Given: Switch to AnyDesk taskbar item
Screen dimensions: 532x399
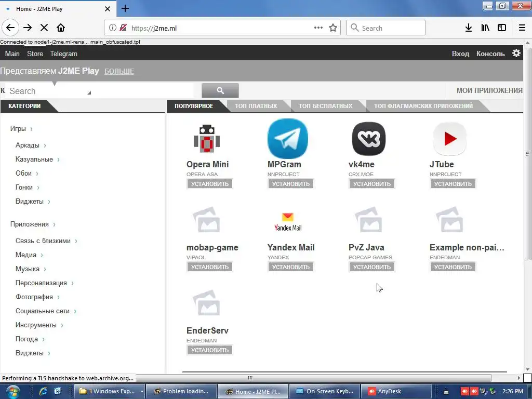Looking at the screenshot, I should click(x=396, y=391).
